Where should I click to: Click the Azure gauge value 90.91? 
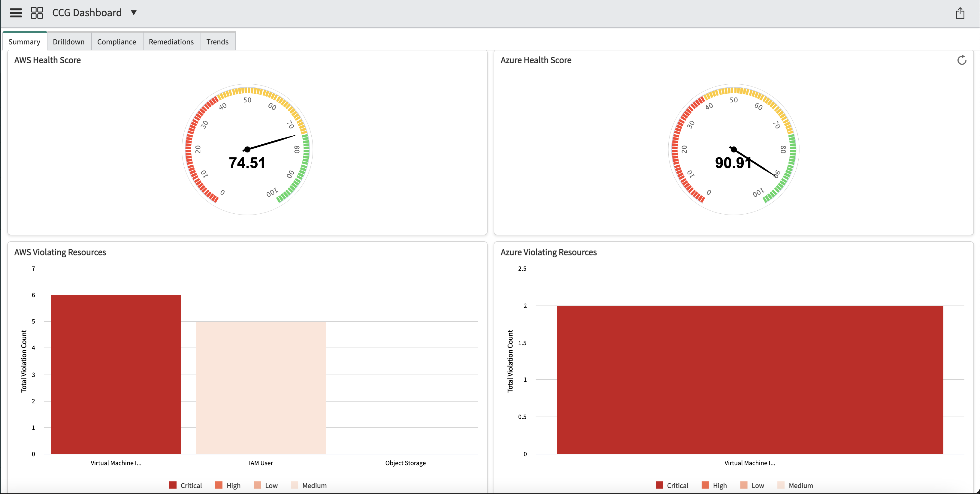(733, 163)
